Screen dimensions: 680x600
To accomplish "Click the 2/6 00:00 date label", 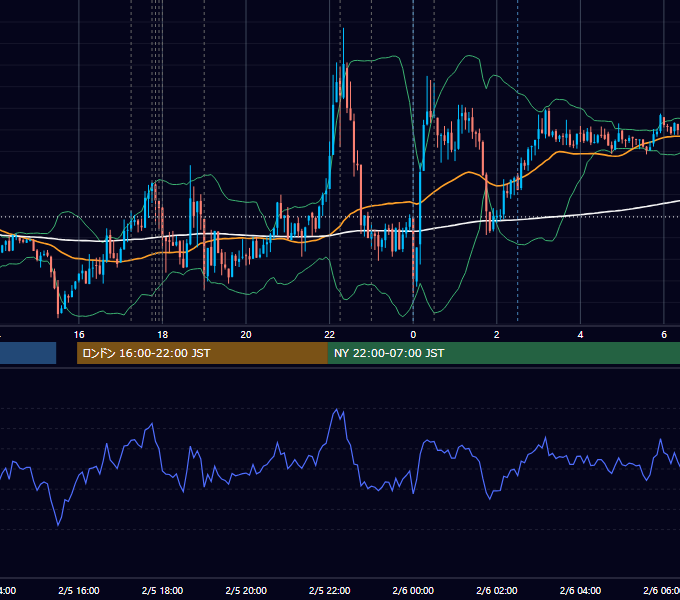I will pos(413,590).
